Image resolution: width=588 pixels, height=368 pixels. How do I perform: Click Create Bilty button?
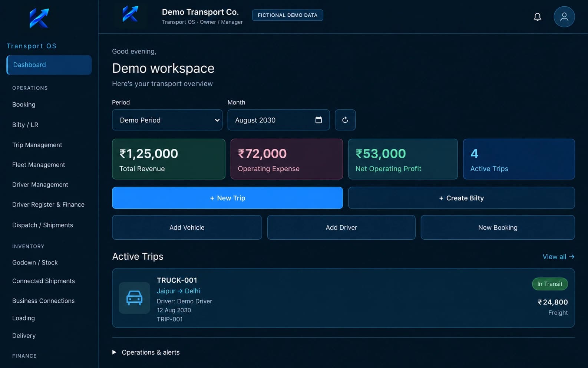click(x=461, y=198)
